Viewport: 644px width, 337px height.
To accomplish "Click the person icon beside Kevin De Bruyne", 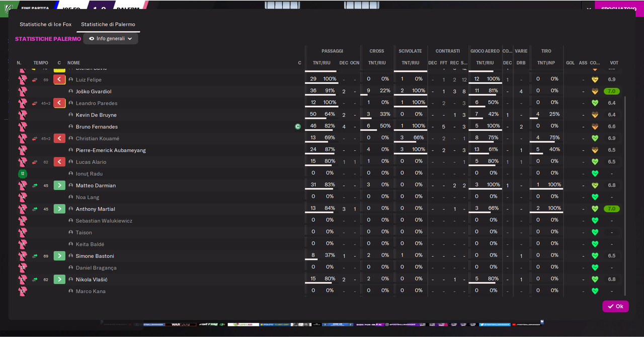I will click(x=71, y=115).
